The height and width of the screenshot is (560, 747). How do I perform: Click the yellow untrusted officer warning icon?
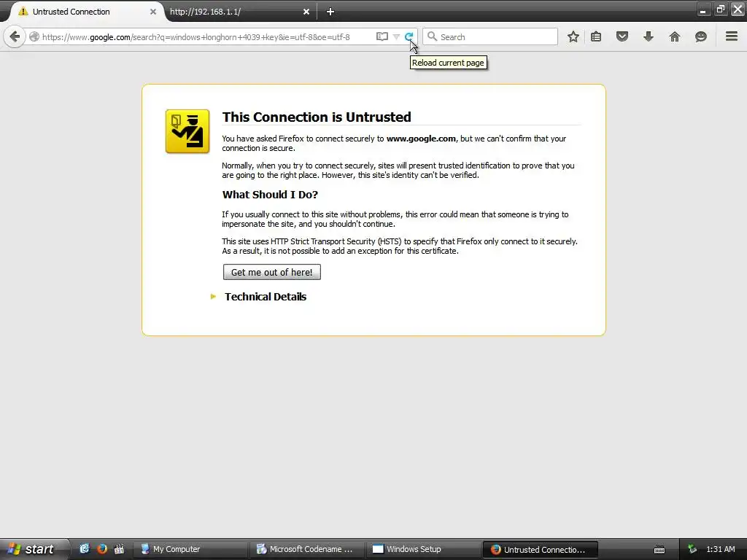(187, 131)
